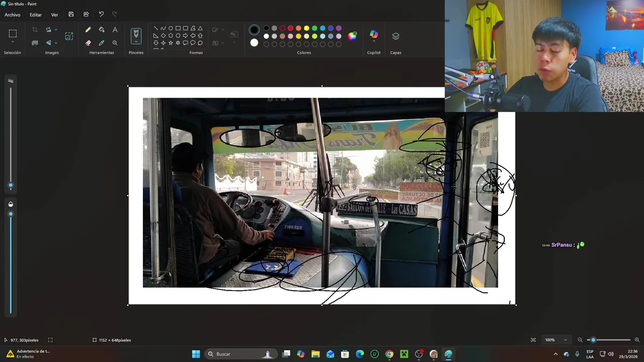Select the Eraser tool
This screenshot has height=362, width=644.
(88, 43)
